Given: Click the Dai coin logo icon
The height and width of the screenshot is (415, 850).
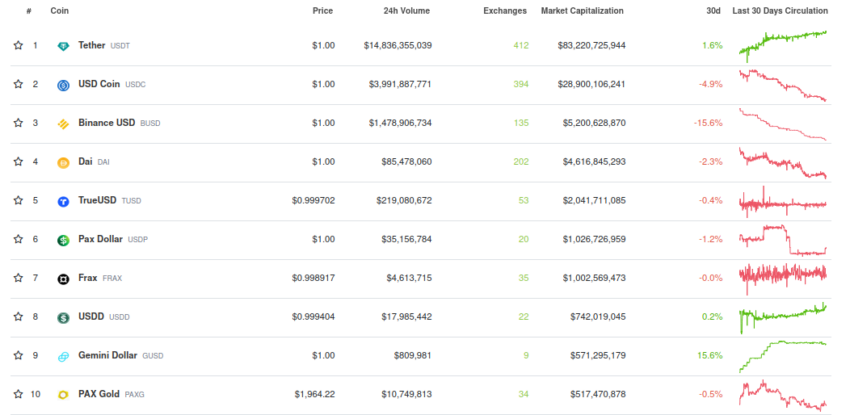Looking at the screenshot, I should point(63,162).
